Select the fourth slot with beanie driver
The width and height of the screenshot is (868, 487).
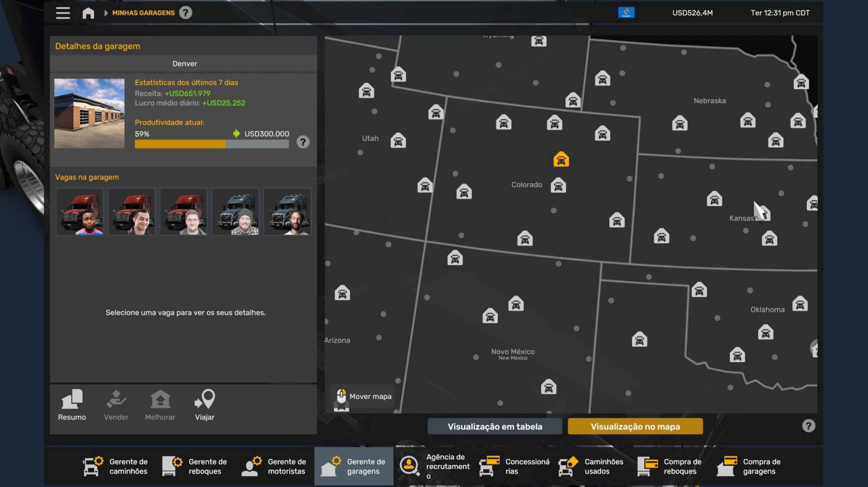236,211
